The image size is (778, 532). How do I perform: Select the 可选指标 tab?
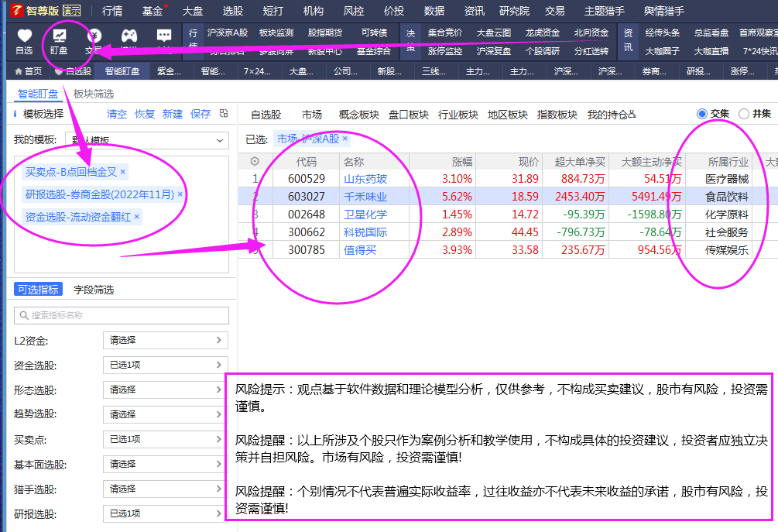(38, 290)
